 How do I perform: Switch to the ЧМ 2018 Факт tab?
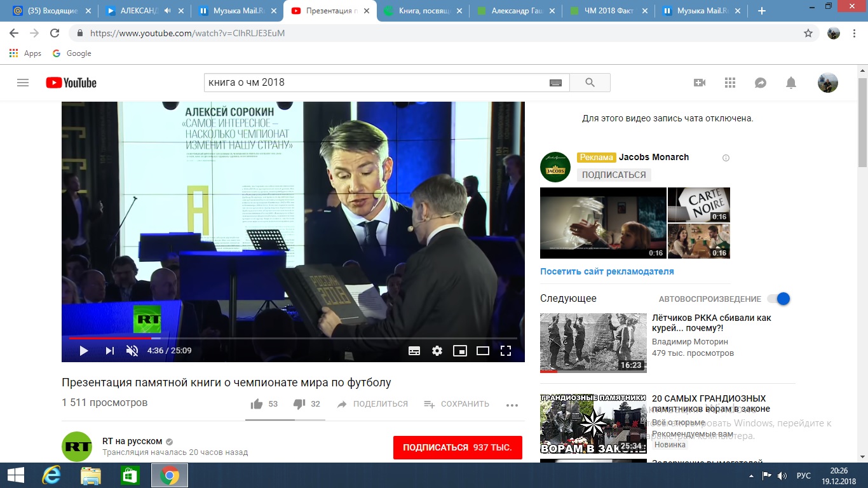609,11
